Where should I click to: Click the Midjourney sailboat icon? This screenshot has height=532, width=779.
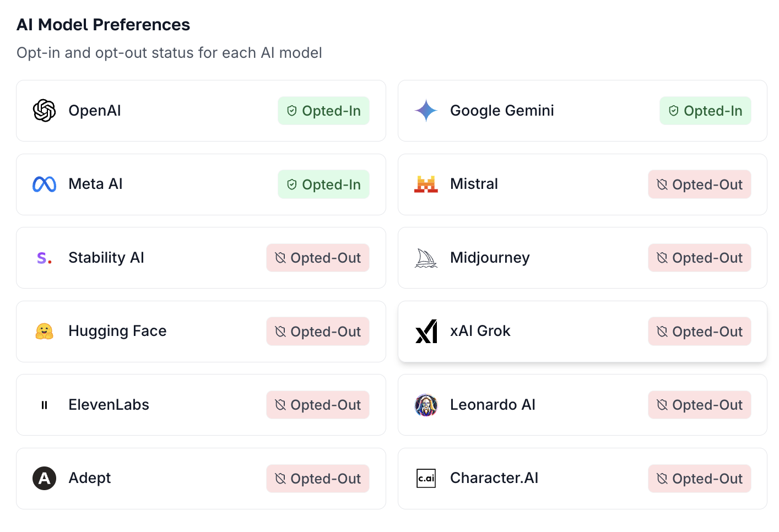426,258
